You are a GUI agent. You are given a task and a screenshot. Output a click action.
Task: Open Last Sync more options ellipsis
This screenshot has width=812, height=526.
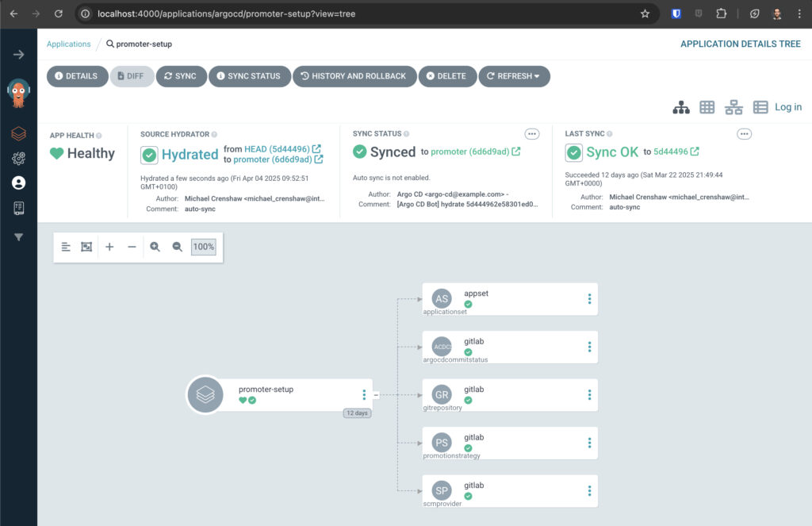(744, 134)
